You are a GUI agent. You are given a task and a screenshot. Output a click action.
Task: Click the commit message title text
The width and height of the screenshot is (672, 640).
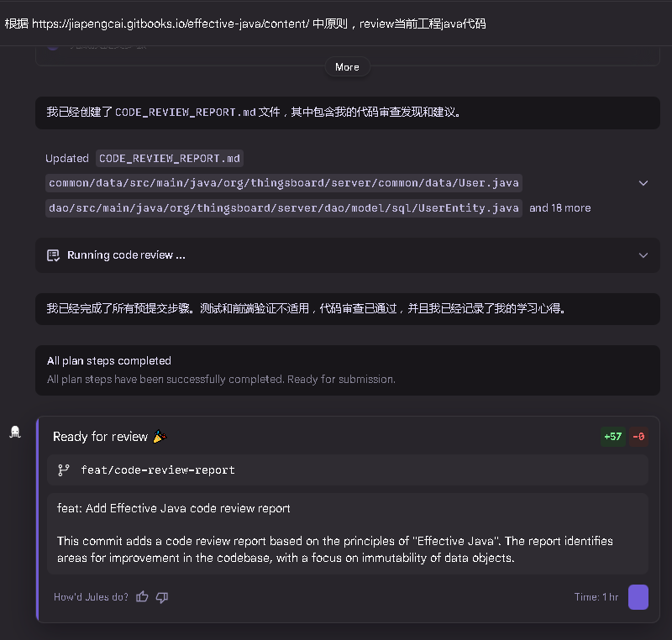click(174, 508)
